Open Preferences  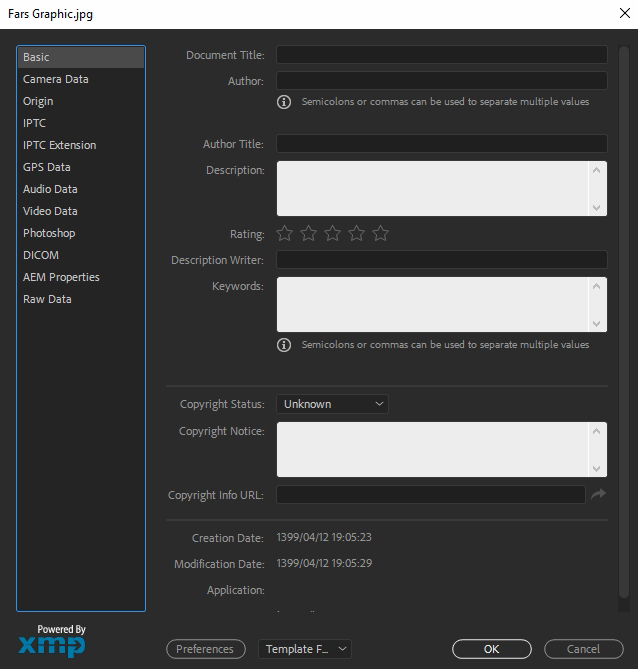click(205, 649)
